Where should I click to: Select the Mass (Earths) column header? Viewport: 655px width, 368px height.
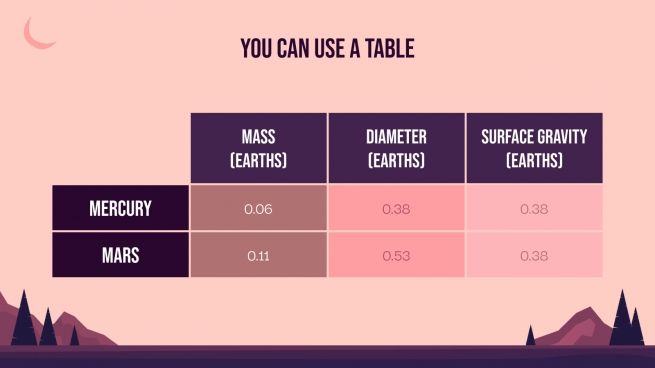coord(259,148)
